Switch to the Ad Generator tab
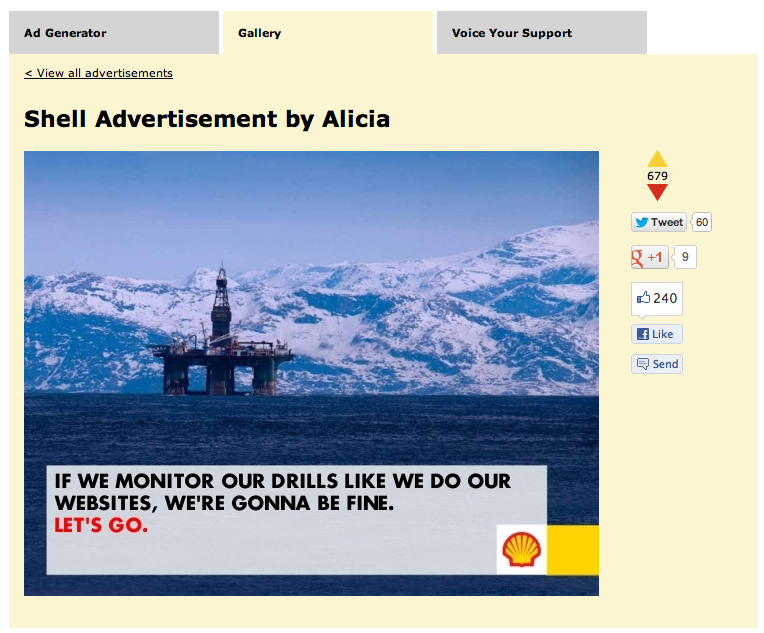 click(113, 33)
